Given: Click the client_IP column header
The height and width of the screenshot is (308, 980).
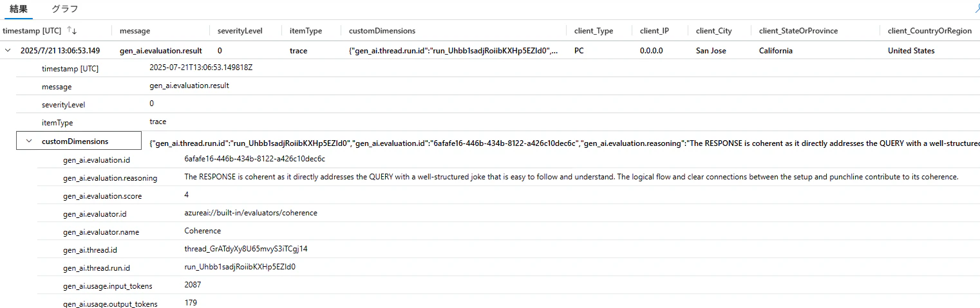Looking at the screenshot, I should pyautogui.click(x=654, y=31).
